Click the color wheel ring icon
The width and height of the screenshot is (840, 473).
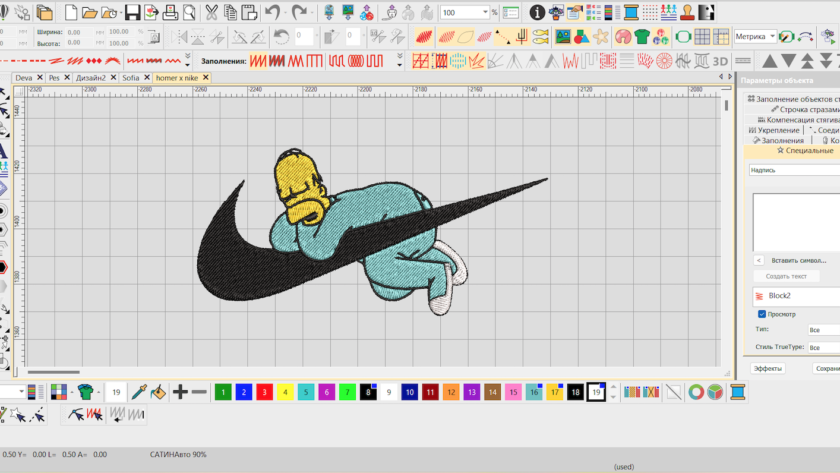point(696,392)
